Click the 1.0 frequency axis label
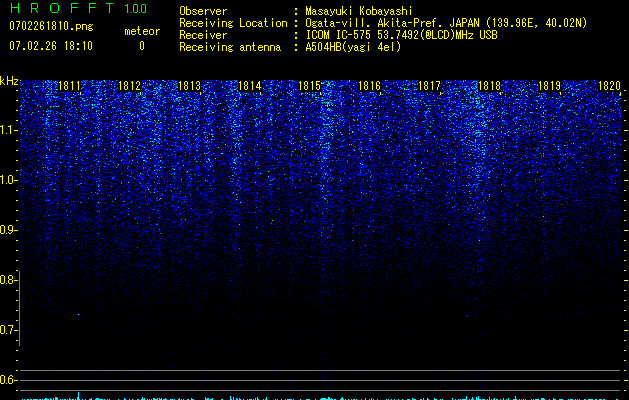The image size is (629, 400). coord(7,180)
